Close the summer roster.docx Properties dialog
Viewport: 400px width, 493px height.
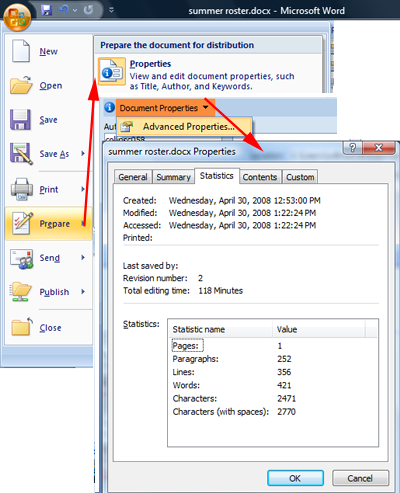pos(379,147)
